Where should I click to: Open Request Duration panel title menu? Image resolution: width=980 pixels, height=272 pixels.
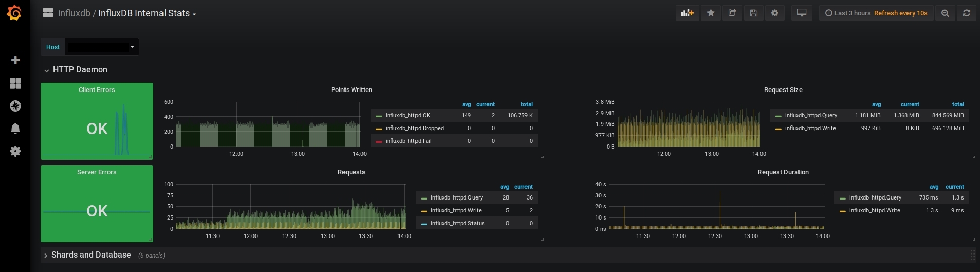click(x=783, y=172)
